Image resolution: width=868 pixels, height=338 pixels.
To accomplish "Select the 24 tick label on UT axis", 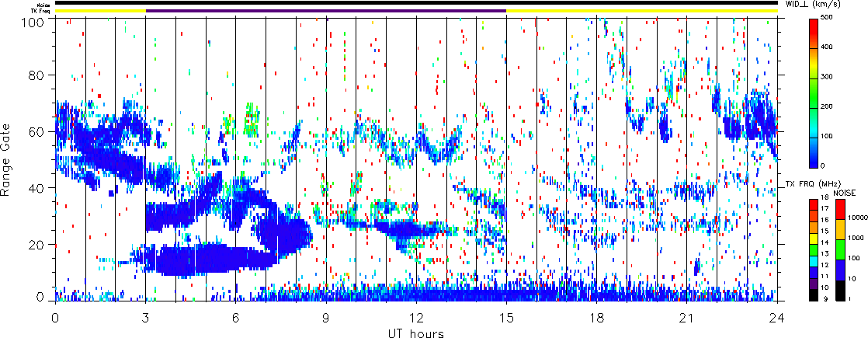I will (777, 316).
